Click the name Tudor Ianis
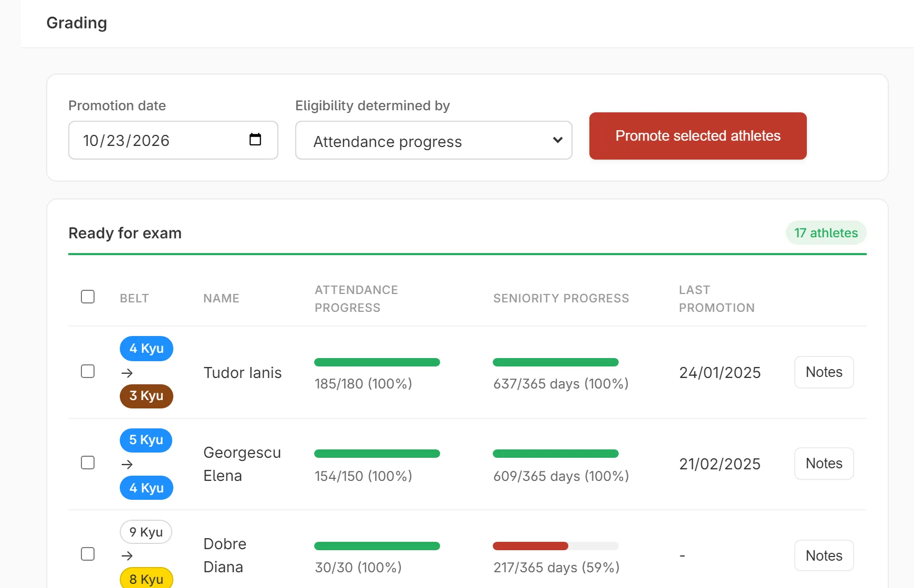This screenshot has width=914, height=588. pyautogui.click(x=243, y=373)
